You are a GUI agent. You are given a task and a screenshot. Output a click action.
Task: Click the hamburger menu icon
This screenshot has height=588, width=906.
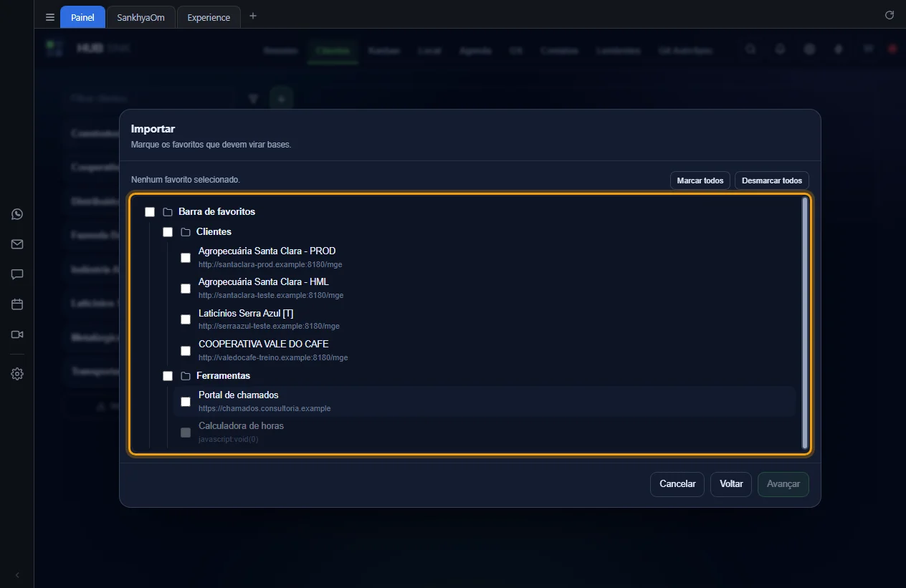point(50,17)
